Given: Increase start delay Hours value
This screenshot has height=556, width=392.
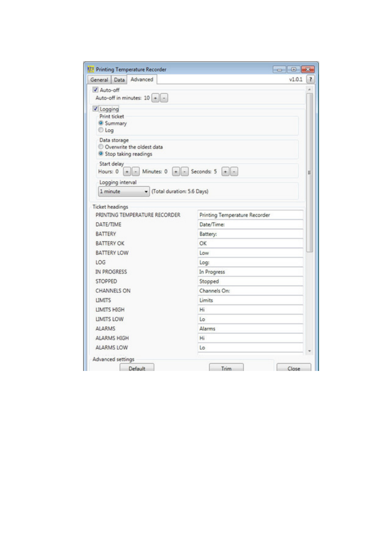Looking at the screenshot, I should [127, 171].
